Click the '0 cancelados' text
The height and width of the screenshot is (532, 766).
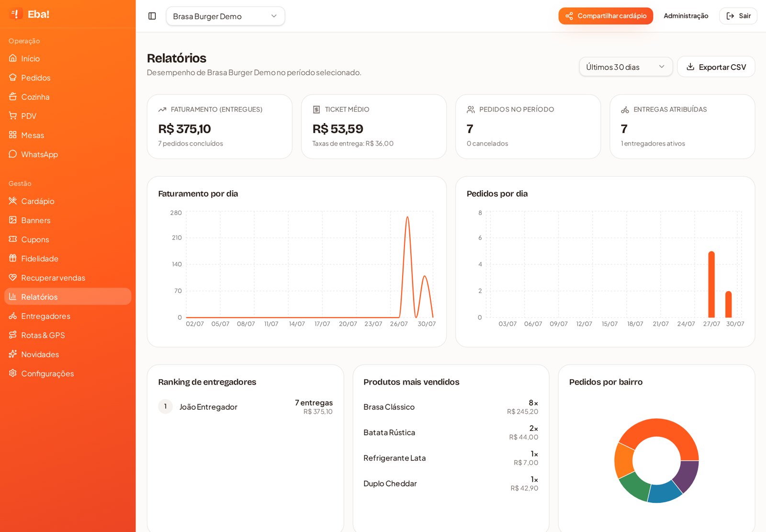point(487,143)
